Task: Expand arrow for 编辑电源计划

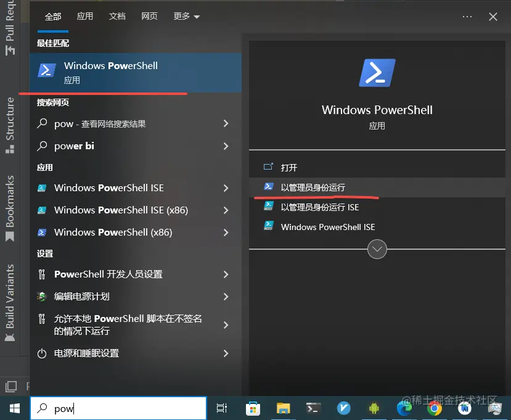Action: 226,297
